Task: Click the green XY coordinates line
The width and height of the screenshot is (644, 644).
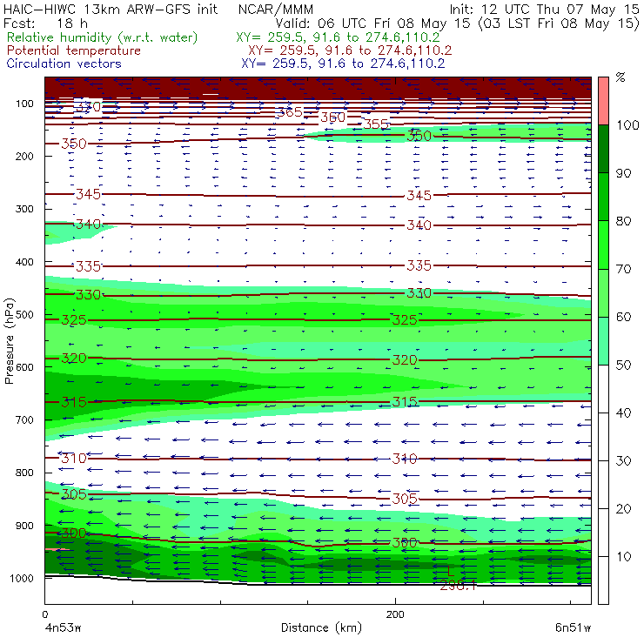Action: (x=338, y=37)
